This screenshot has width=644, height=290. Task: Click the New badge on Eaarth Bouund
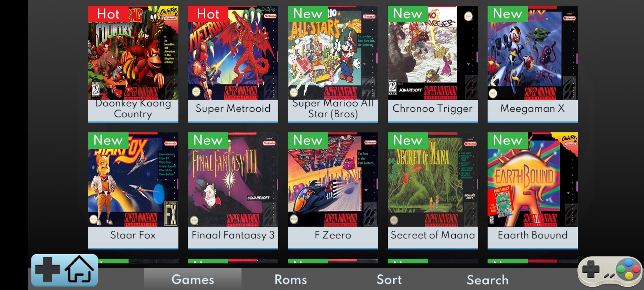[x=508, y=140]
